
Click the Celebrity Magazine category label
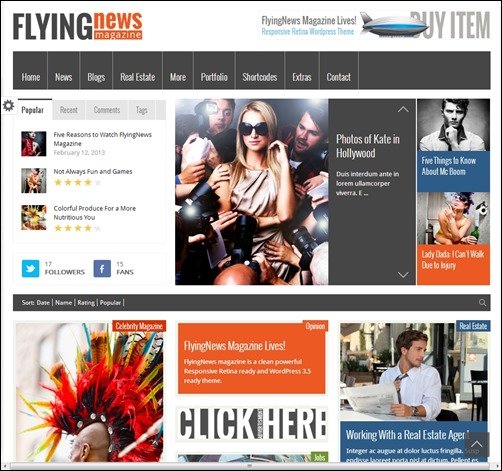click(139, 326)
